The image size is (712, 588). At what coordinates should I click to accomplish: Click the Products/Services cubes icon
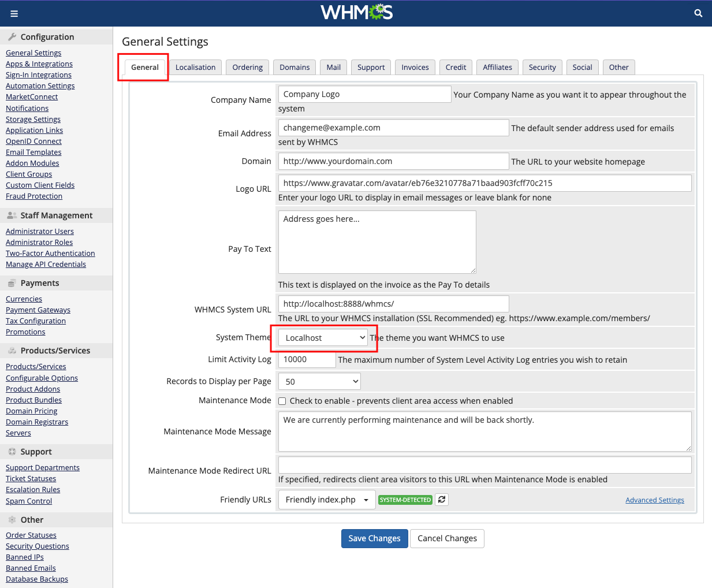point(12,351)
